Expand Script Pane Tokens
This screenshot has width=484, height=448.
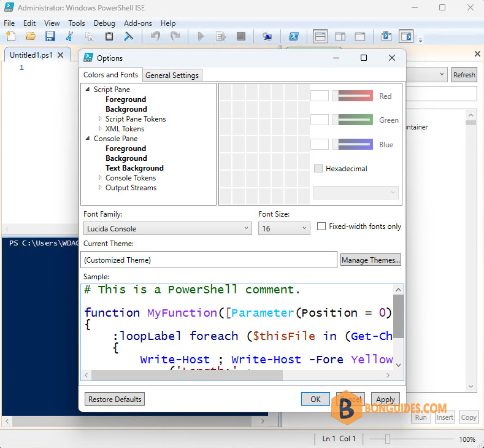(x=100, y=118)
